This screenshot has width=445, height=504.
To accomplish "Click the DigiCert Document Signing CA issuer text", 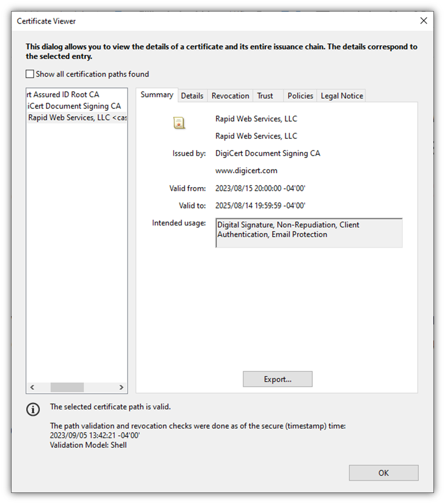I will [268, 154].
